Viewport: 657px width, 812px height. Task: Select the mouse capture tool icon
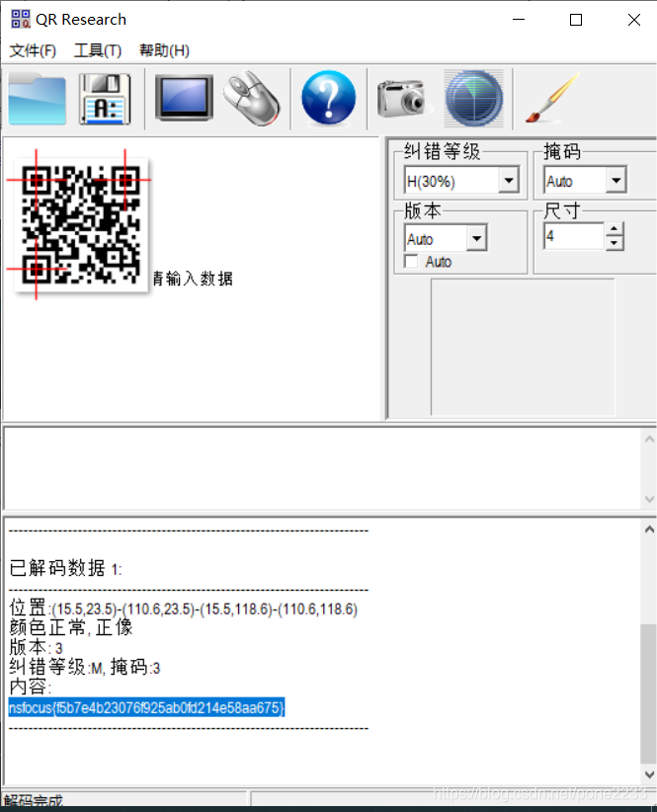click(x=252, y=99)
